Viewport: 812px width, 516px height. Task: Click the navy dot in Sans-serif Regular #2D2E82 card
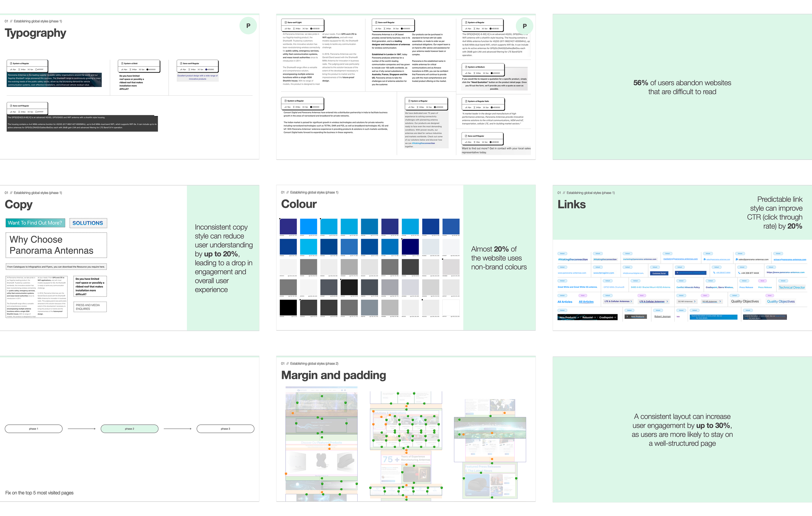point(206,69)
